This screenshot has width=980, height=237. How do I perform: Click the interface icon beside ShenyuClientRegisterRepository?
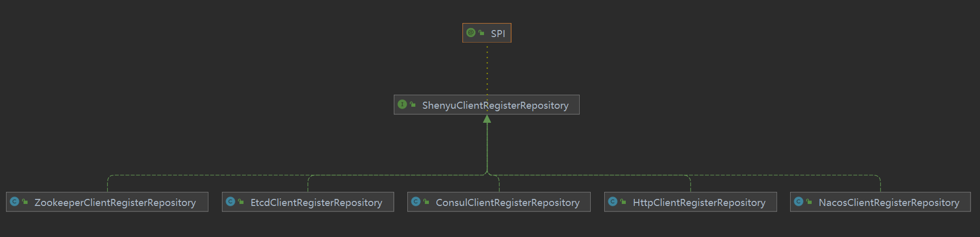pos(402,104)
